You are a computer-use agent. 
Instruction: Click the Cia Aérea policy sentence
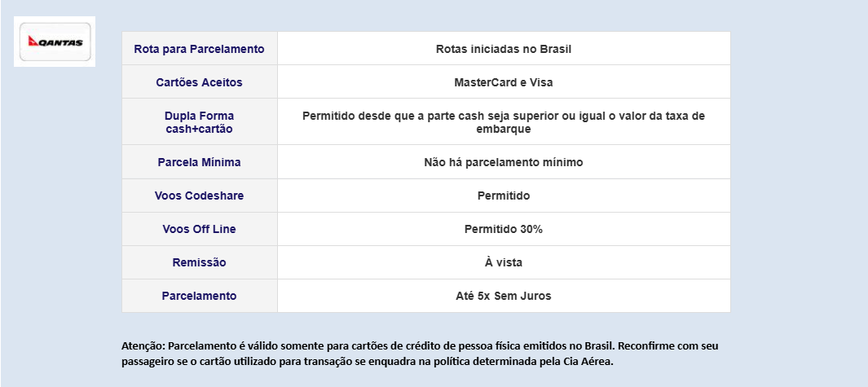click(x=368, y=362)
